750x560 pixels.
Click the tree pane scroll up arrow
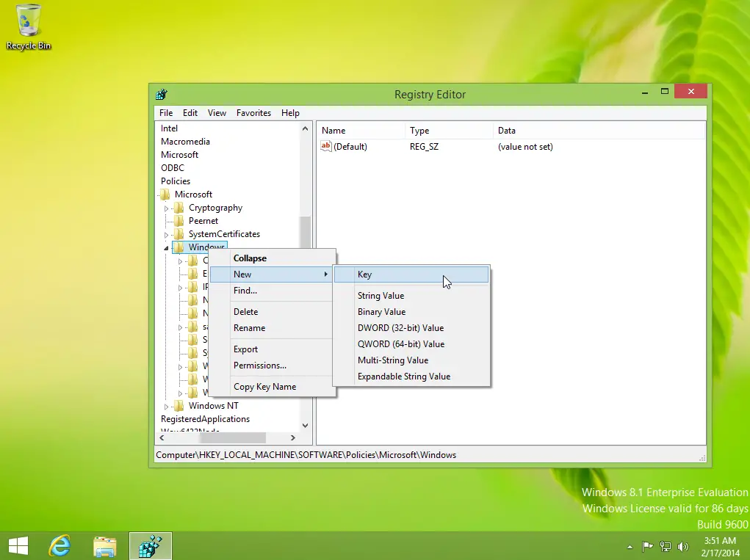coord(306,128)
